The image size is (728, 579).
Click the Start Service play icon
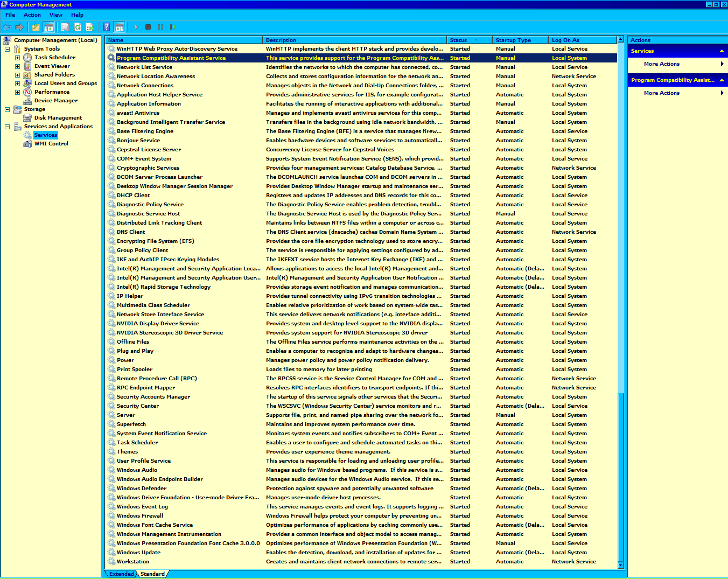tap(136, 27)
